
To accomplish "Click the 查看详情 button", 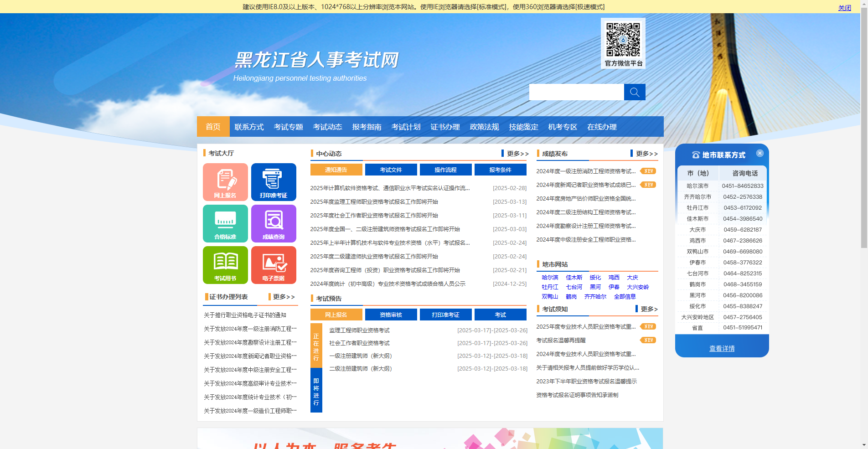I will pyautogui.click(x=722, y=348).
